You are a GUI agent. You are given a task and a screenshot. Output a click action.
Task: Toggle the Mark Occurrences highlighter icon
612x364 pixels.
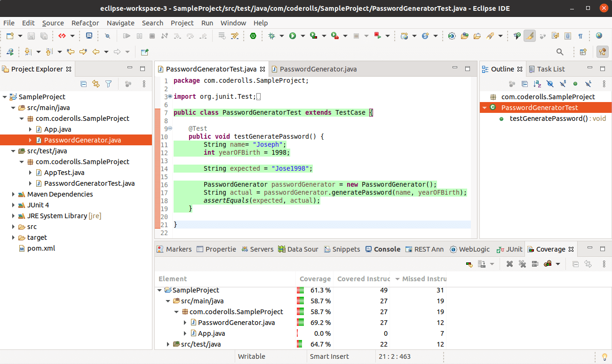(x=530, y=35)
